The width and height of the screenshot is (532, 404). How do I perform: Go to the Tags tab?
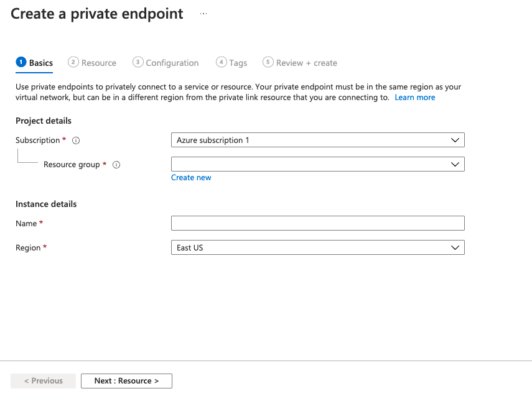point(231,63)
